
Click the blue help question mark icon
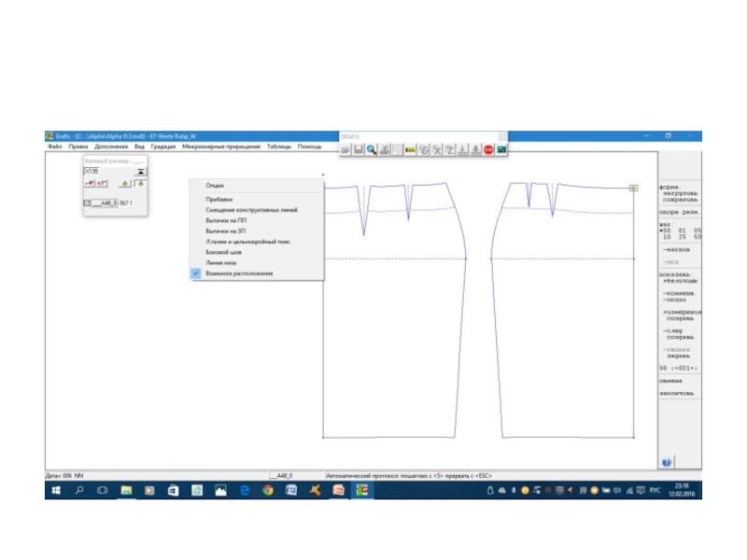coord(667,462)
